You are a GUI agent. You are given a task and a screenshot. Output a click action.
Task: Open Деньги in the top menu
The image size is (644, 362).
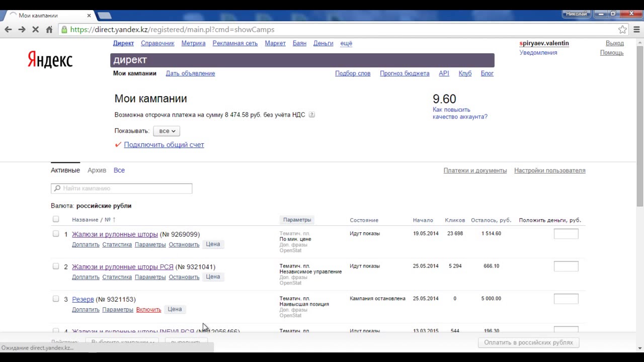tap(324, 43)
